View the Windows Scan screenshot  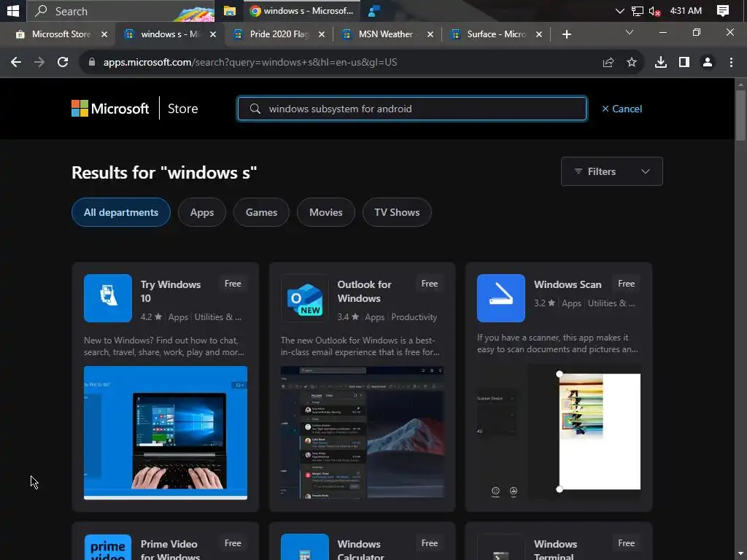pyautogui.click(x=559, y=432)
